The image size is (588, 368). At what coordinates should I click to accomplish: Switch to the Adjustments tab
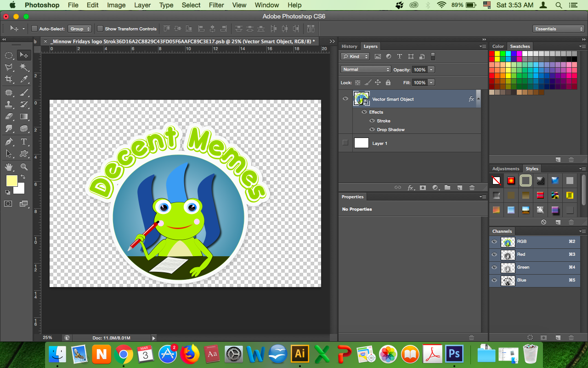click(506, 169)
